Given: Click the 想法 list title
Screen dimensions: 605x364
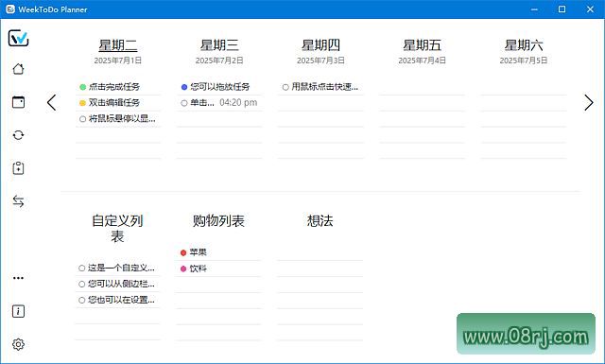Looking at the screenshot, I should 320,221.
